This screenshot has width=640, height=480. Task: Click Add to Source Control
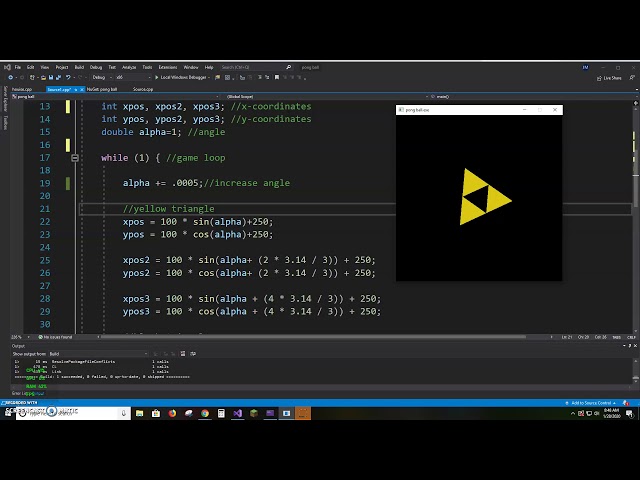[x=591, y=403]
